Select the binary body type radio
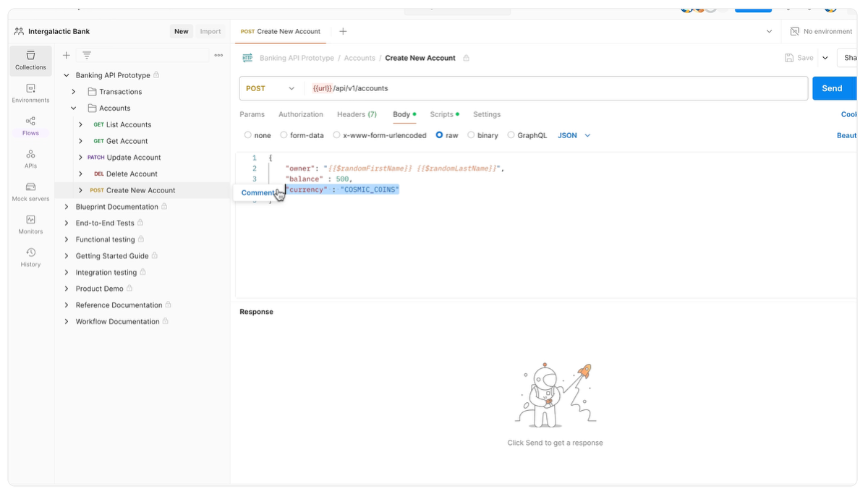 [471, 135]
